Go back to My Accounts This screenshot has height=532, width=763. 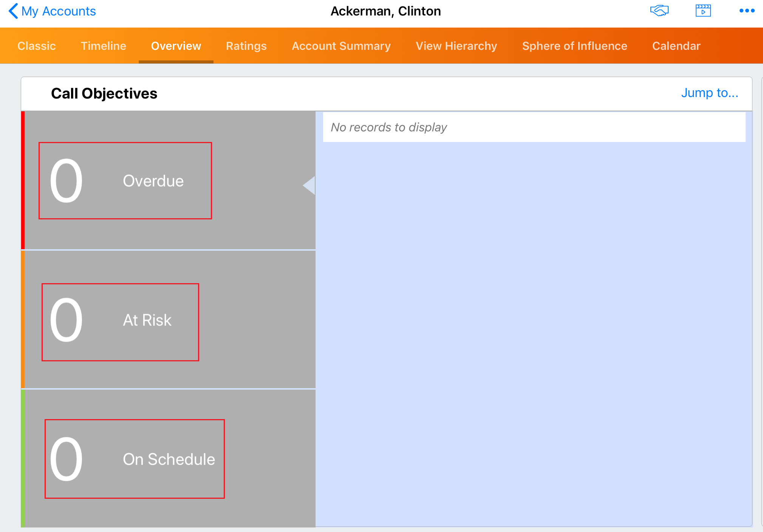pyautogui.click(x=59, y=11)
